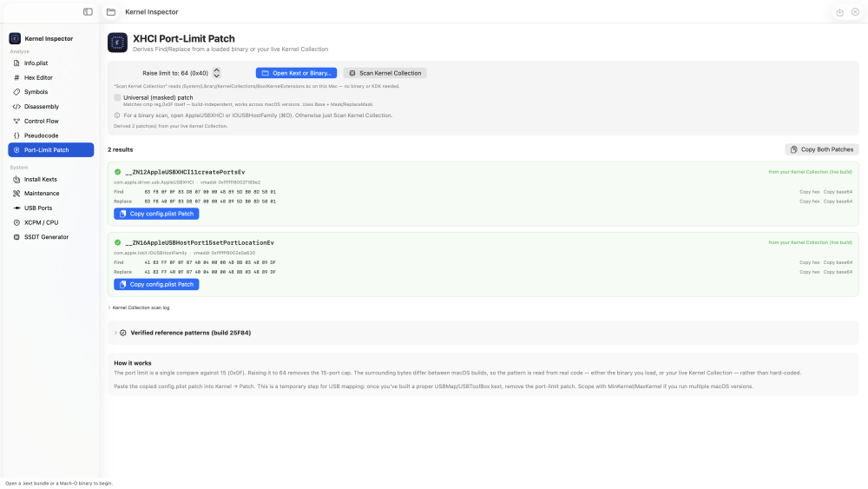Click the "2 results" label
868x489 pixels.
pyautogui.click(x=120, y=149)
